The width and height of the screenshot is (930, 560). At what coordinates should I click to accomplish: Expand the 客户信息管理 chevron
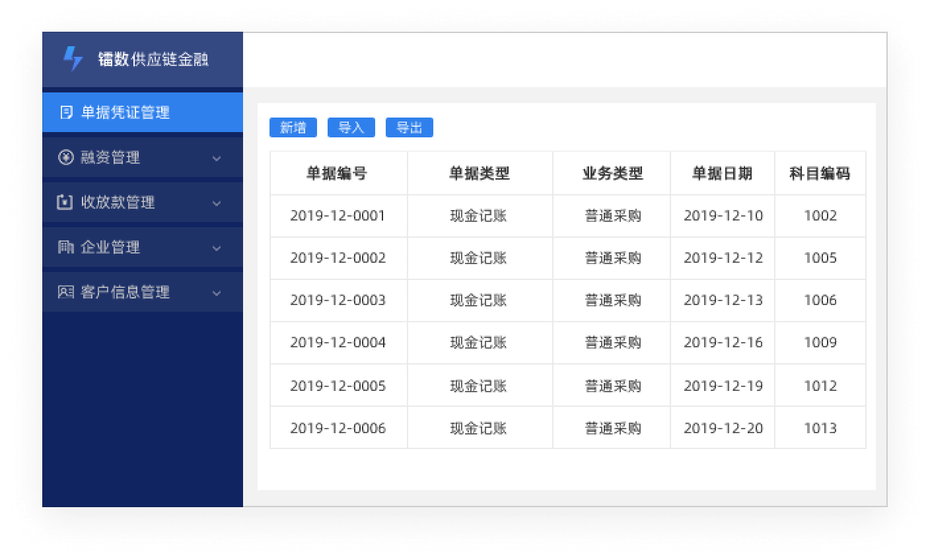217,293
